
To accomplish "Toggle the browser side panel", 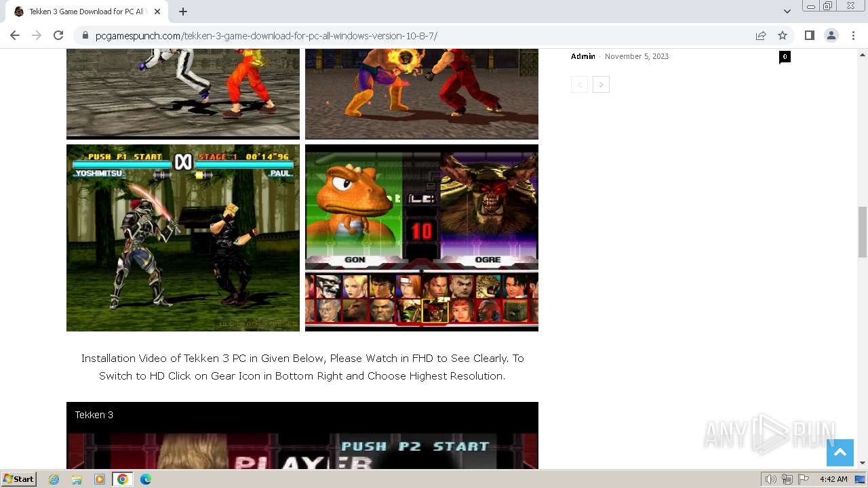I will [x=809, y=35].
